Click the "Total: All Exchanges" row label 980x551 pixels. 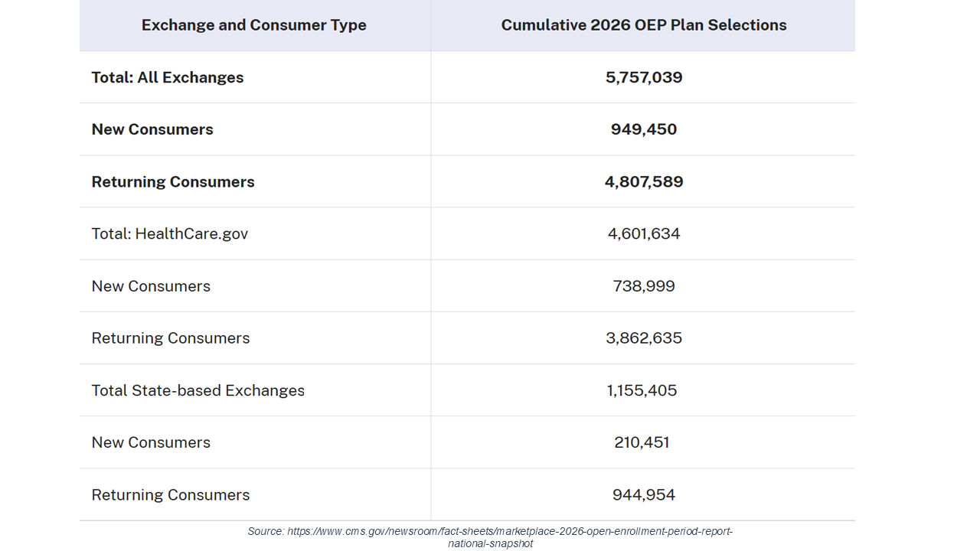(x=168, y=77)
